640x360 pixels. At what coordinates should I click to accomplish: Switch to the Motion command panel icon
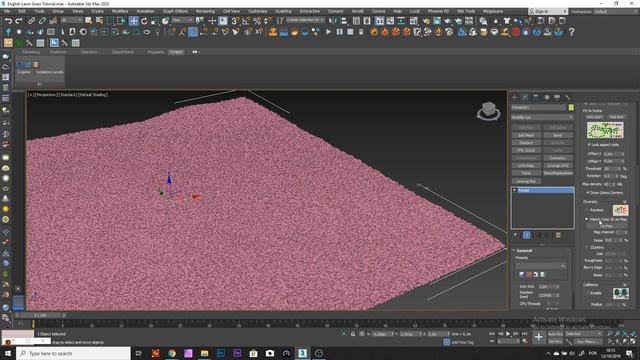pos(547,98)
